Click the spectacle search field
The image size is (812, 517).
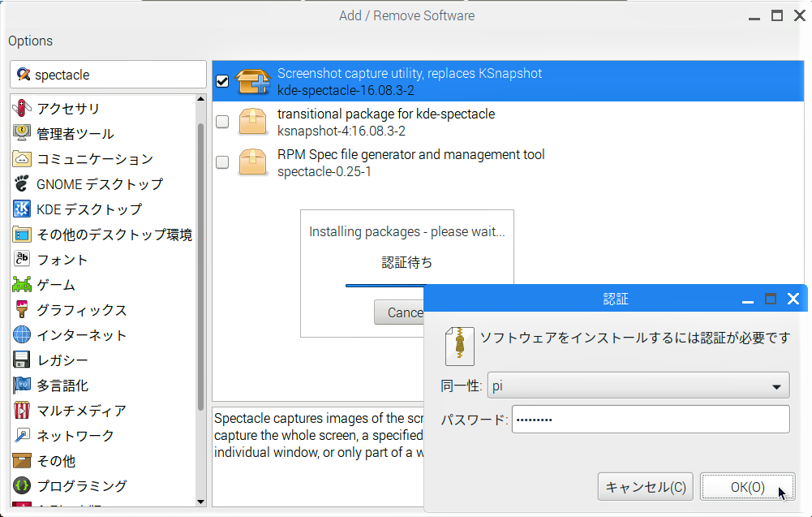(x=108, y=75)
